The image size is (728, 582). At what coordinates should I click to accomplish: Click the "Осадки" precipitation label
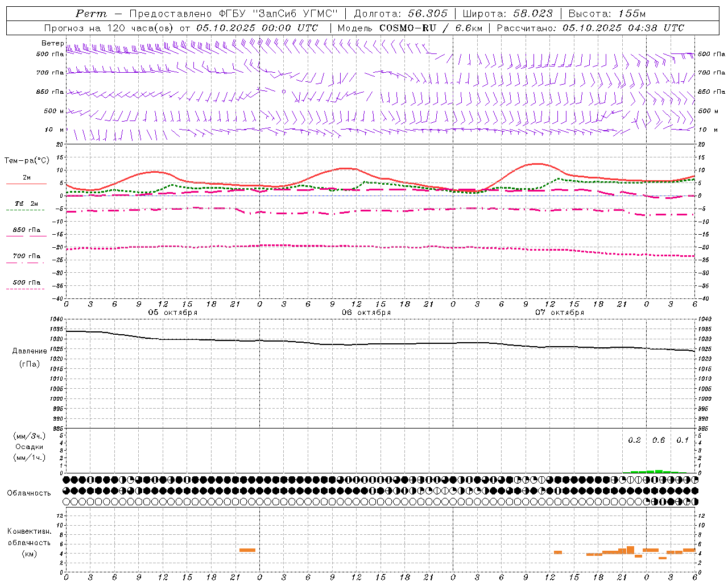click(30, 447)
